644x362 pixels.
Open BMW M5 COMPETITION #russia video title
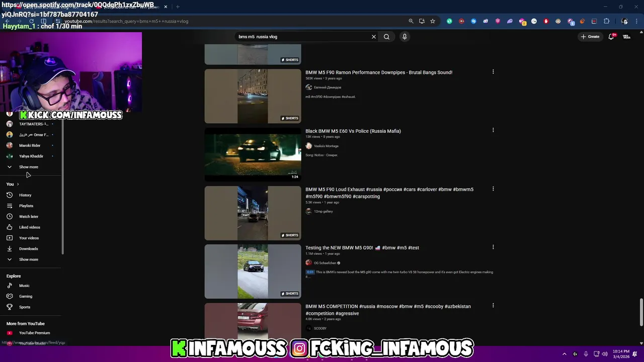[x=388, y=310]
